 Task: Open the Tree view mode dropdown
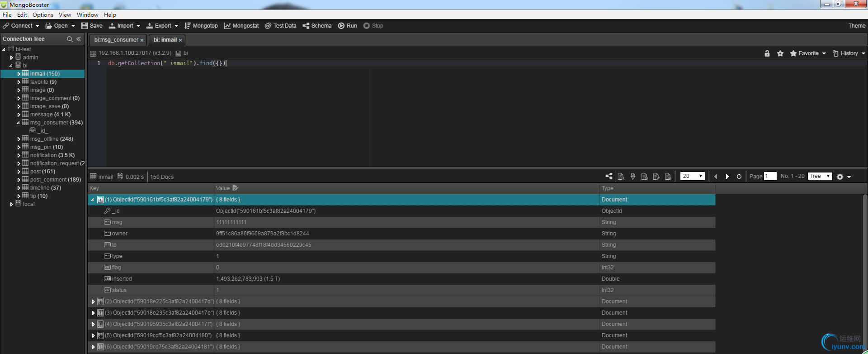point(820,176)
